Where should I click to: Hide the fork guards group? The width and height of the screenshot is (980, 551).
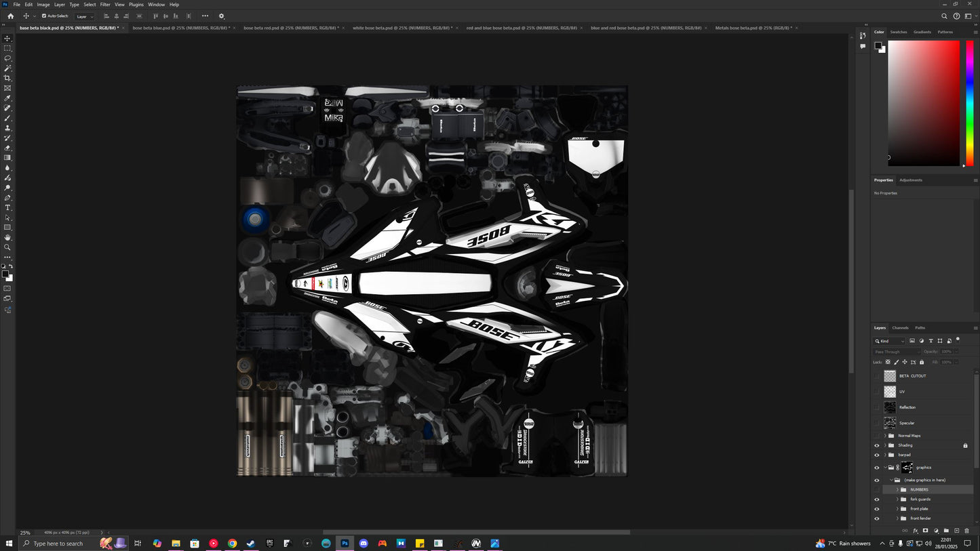pos(876,499)
